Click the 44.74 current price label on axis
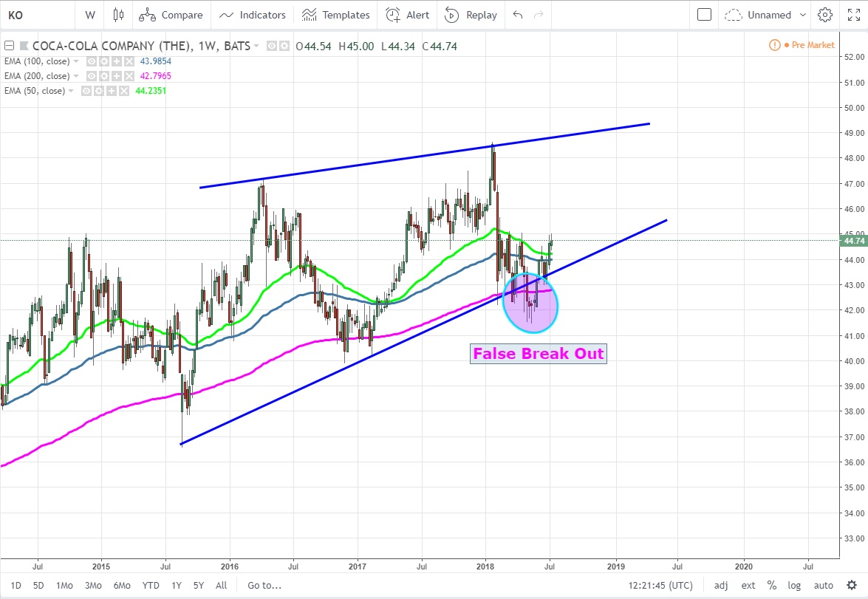 pyautogui.click(x=853, y=241)
